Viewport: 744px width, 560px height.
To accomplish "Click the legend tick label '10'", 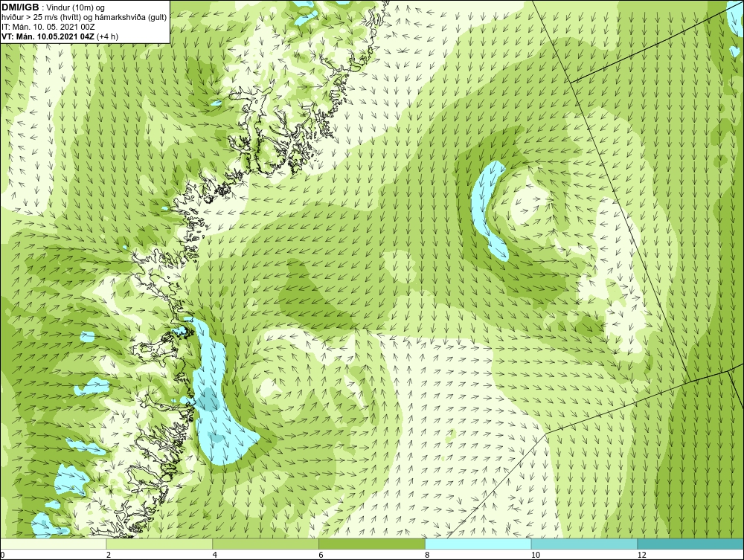I will click(x=536, y=555).
